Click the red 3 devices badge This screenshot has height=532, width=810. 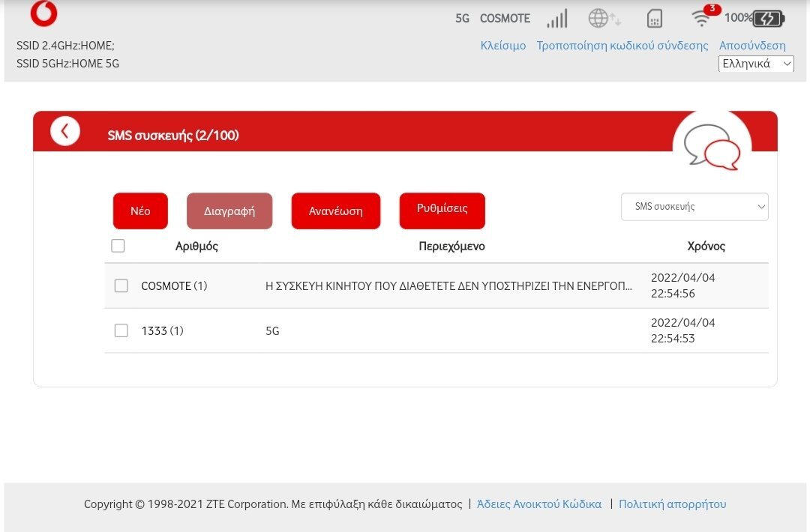tap(712, 9)
